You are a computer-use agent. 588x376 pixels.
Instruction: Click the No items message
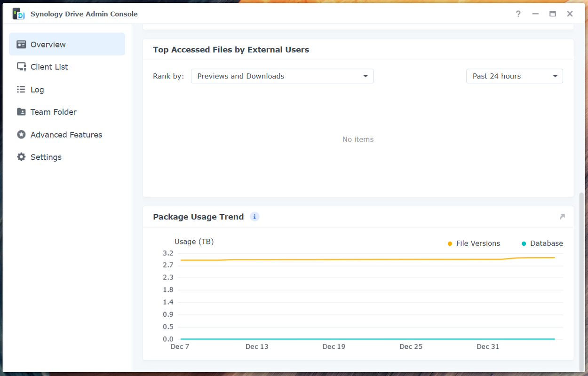[x=358, y=140]
